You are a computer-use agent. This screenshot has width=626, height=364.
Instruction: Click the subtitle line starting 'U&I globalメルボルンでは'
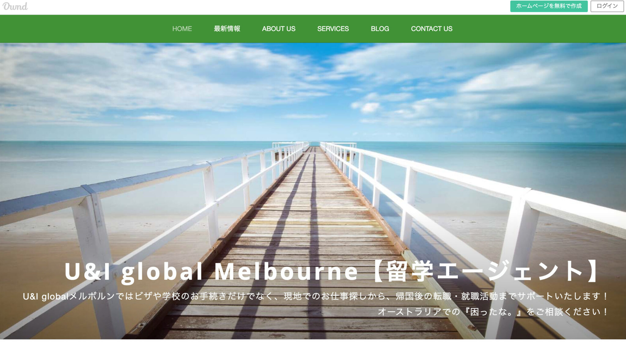(x=315, y=296)
